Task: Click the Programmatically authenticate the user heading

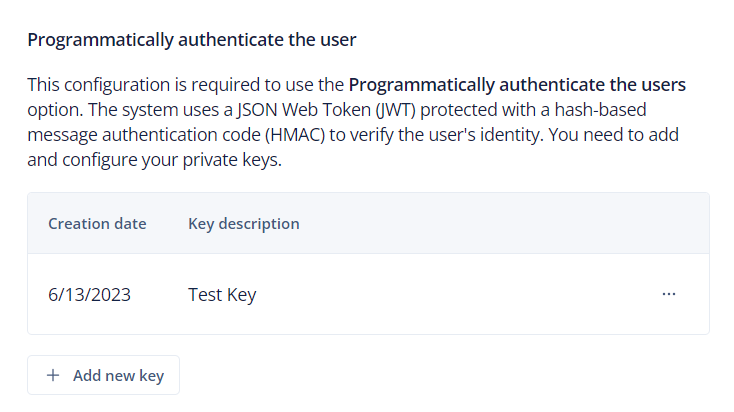Action: [x=192, y=41]
